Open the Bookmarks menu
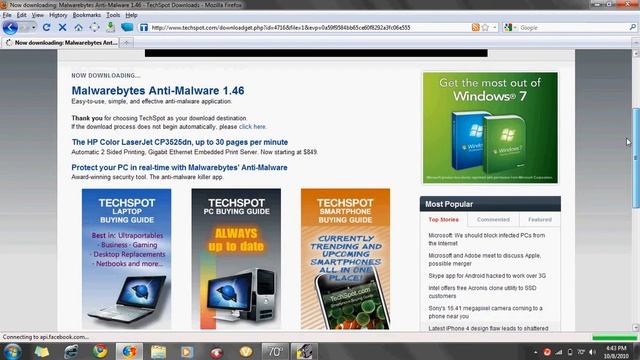Viewport: 640px width, 360px height. coord(87,15)
